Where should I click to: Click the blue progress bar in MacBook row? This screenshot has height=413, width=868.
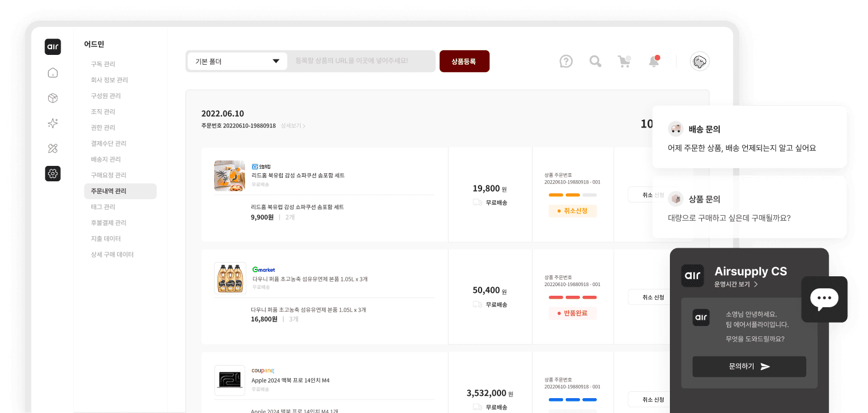[x=573, y=400]
